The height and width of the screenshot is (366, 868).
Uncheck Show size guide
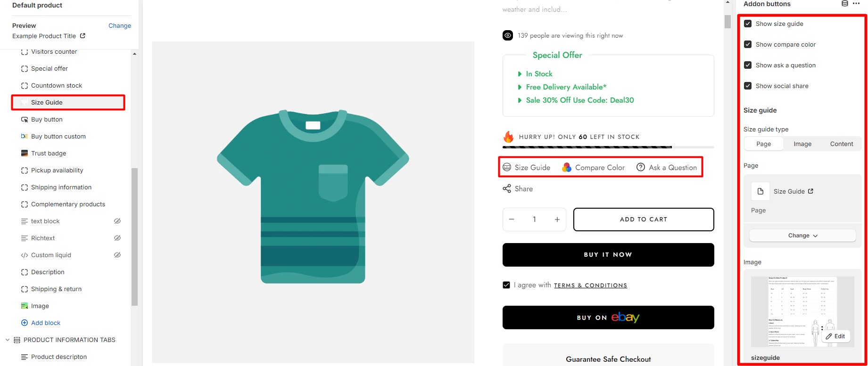coord(748,24)
